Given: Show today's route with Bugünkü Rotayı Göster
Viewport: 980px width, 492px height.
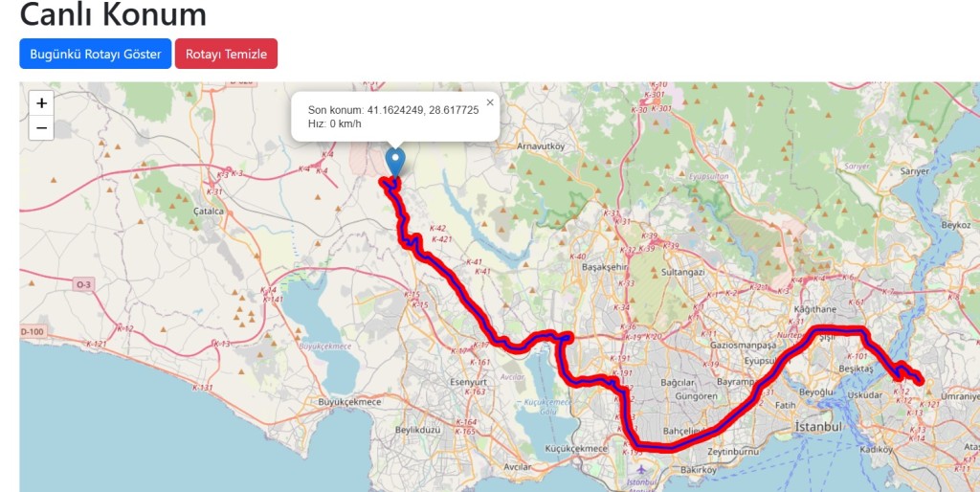Looking at the screenshot, I should click(x=96, y=54).
